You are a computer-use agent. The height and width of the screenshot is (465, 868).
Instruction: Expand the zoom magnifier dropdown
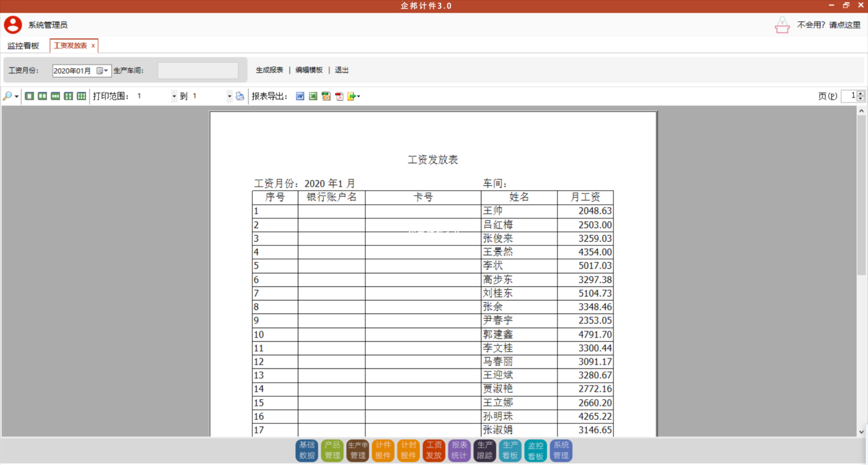(17, 97)
